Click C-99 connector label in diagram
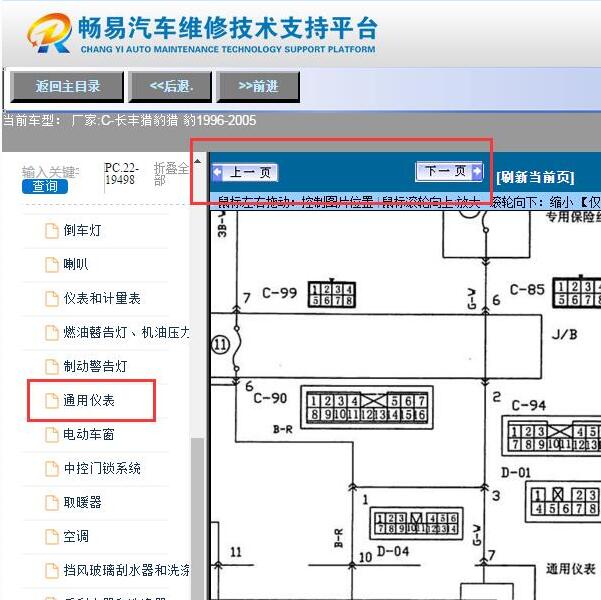 [x=279, y=293]
